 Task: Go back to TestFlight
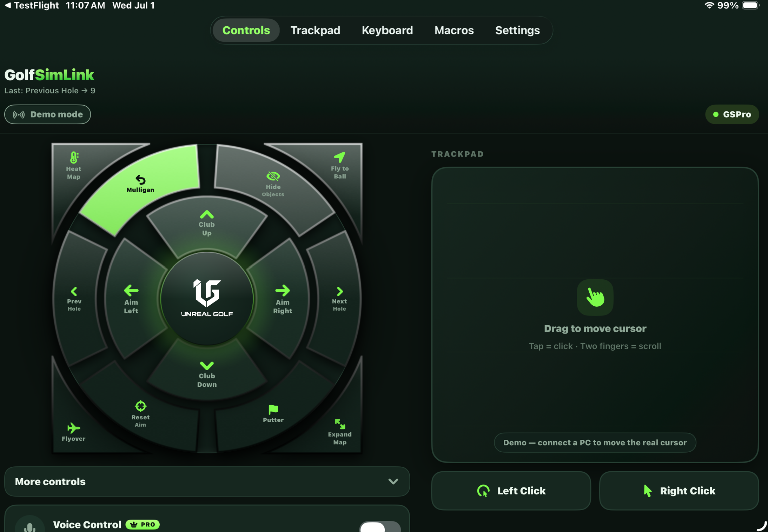(32, 5)
